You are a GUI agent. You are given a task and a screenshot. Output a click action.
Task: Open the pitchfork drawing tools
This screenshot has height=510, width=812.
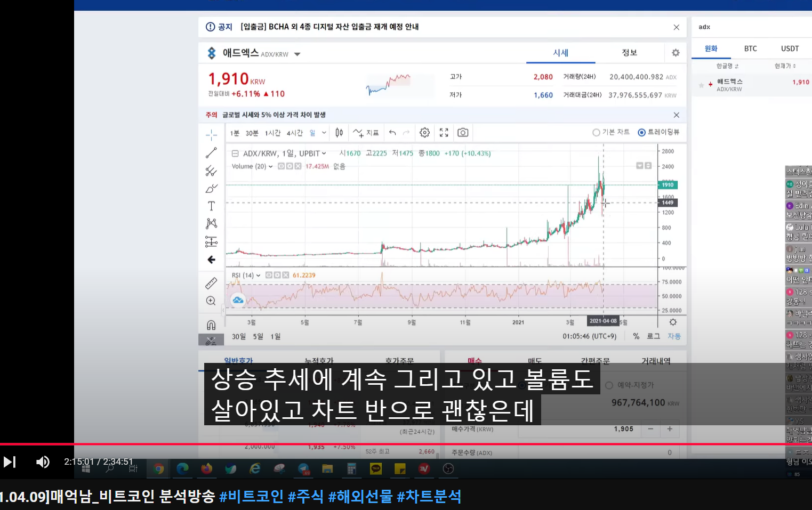(x=211, y=171)
